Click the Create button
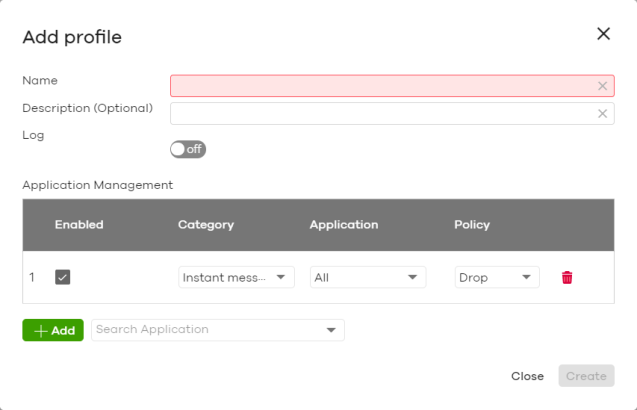Viewport: 637px width, 410px height. 586,376
